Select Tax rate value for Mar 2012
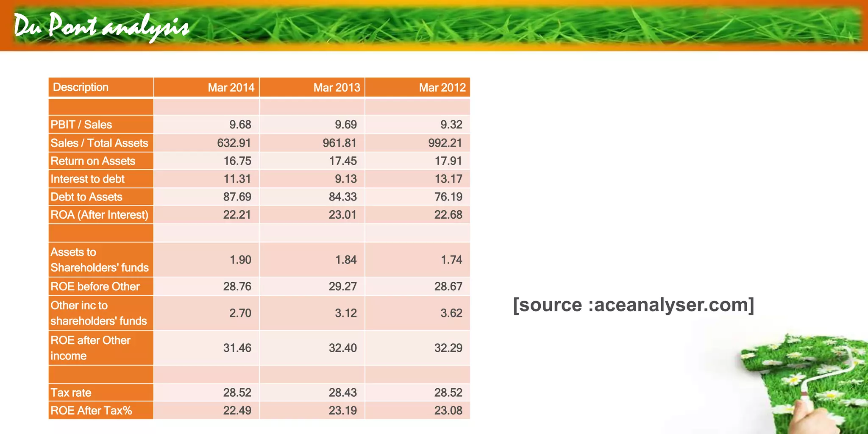Viewport: 868px width, 434px height. point(448,392)
